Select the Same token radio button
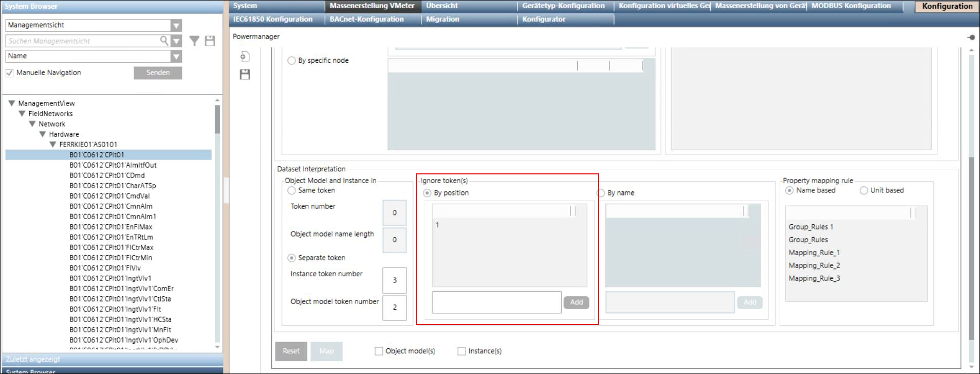Viewport: 980px width, 374px height. pos(291,190)
